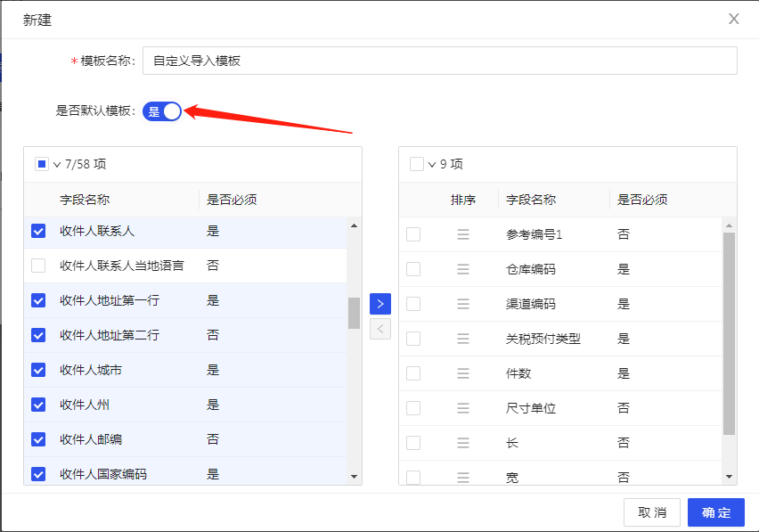759x532 pixels.
Task: Click the sort handle for 尺寸单位
Action: 463,408
